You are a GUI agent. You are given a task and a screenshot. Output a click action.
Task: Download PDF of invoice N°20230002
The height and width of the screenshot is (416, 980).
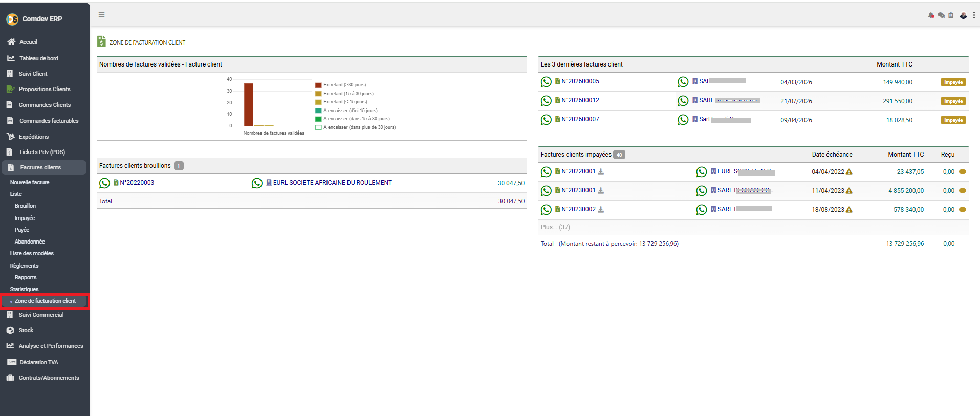(x=601, y=210)
